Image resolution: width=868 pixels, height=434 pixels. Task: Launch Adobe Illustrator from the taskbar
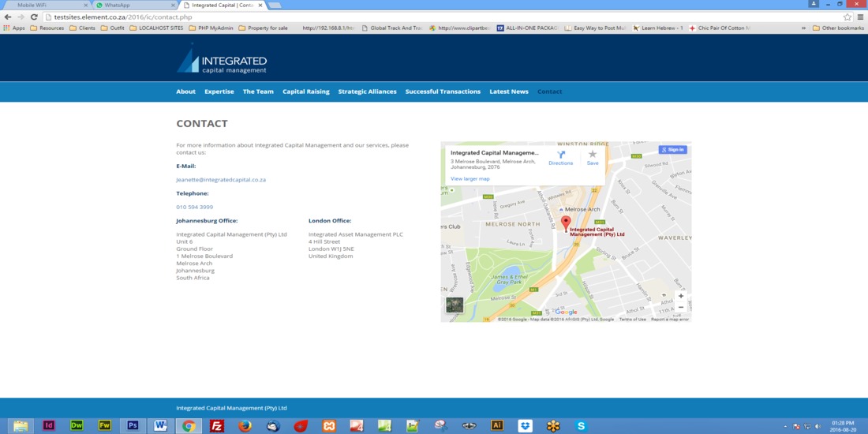tap(497, 425)
